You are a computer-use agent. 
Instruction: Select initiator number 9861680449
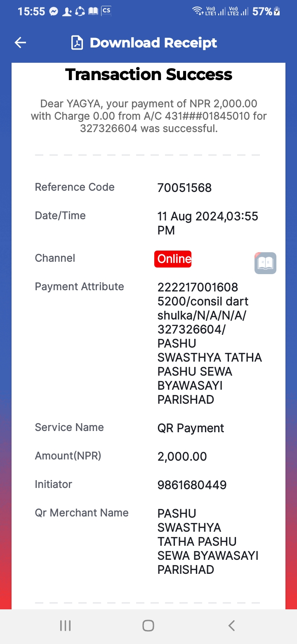[x=192, y=485]
